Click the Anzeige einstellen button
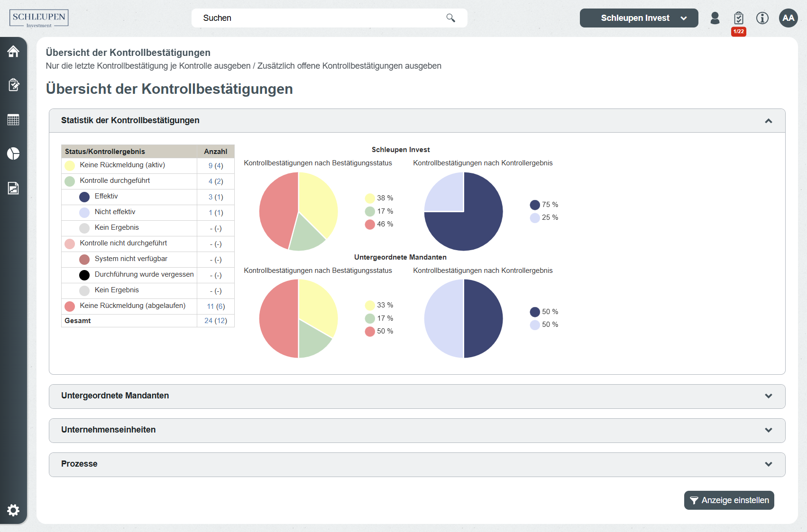The width and height of the screenshot is (807, 532). 729,500
